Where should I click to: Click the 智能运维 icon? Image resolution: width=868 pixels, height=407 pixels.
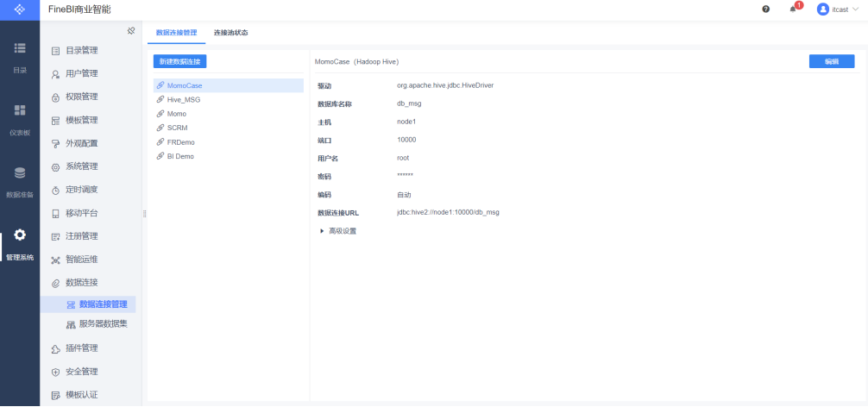55,260
